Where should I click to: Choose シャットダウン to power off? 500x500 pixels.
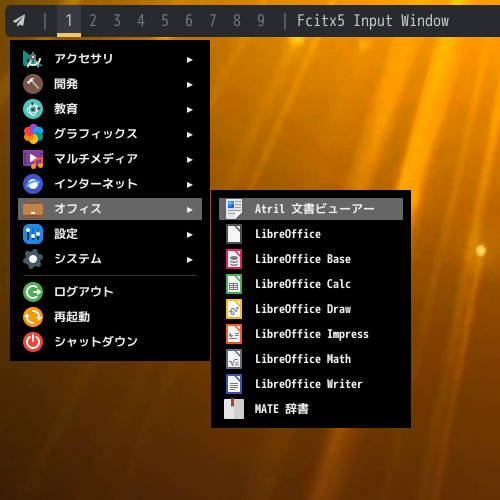110,342
